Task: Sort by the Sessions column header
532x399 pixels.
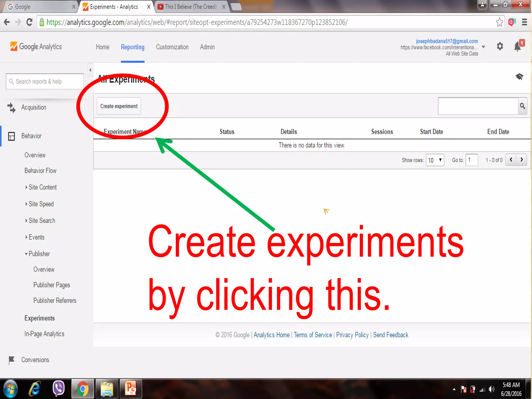Action: pos(382,132)
